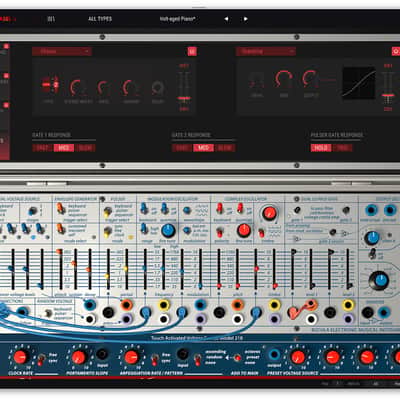
Task: Select TRIG for Pulser Gate Response
Action: 342,148
